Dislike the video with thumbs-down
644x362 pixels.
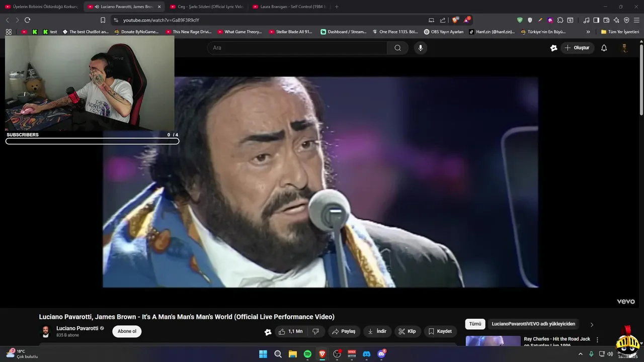(x=316, y=331)
